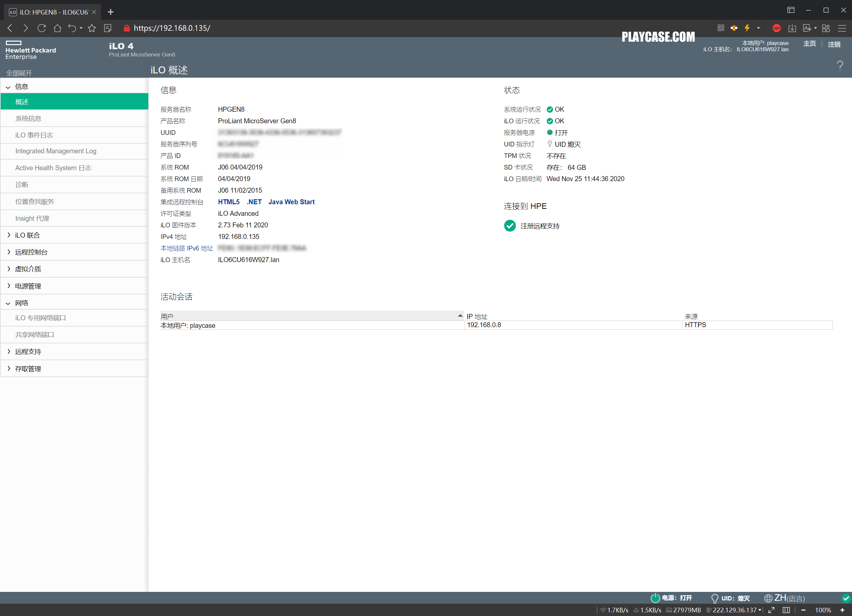Open 位置查找服务

pyautogui.click(x=74, y=202)
